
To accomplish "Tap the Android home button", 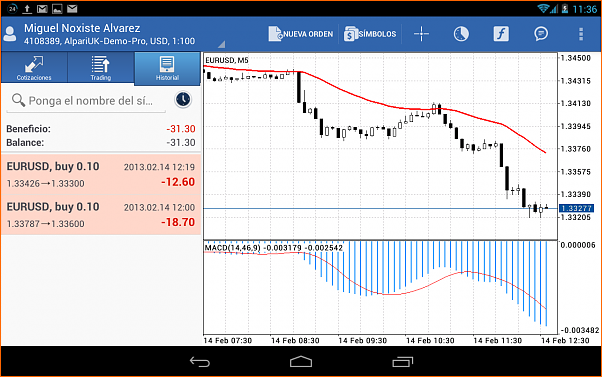I will tap(301, 362).
